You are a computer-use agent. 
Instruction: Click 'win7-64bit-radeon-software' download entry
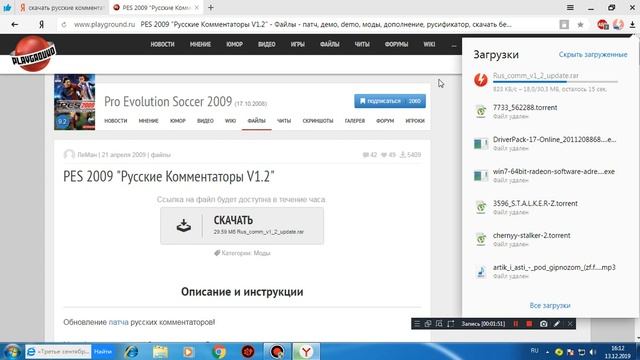(x=550, y=176)
